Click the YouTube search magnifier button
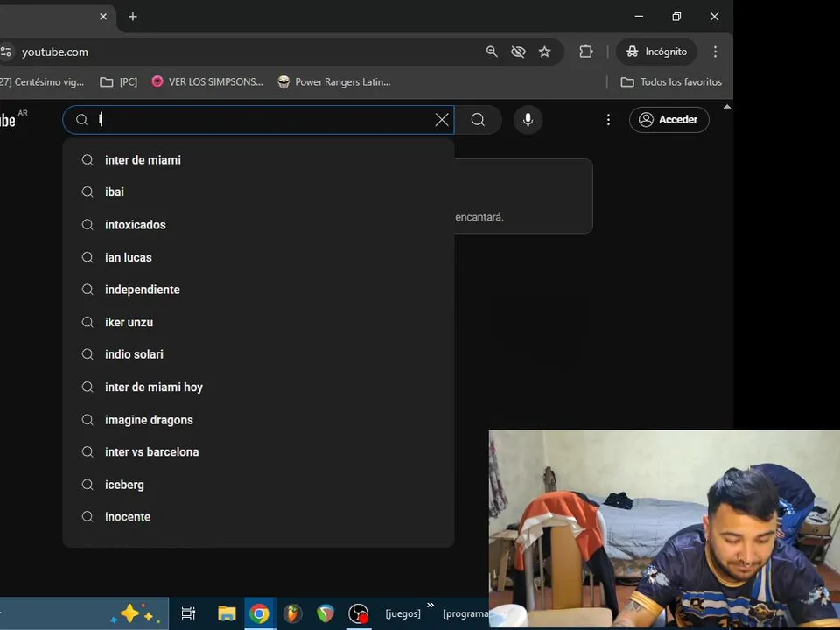 click(478, 120)
